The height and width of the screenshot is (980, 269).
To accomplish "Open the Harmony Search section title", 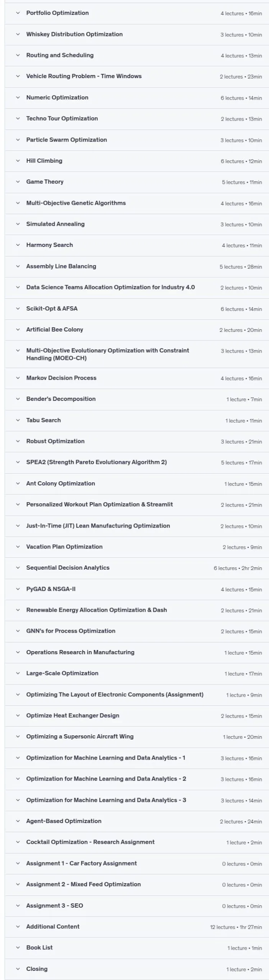I will point(49,245).
